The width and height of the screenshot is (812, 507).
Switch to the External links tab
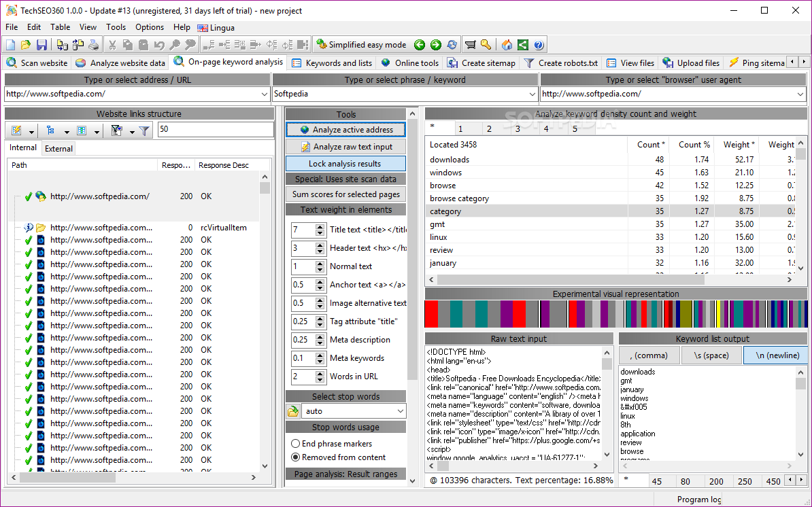tap(58, 149)
